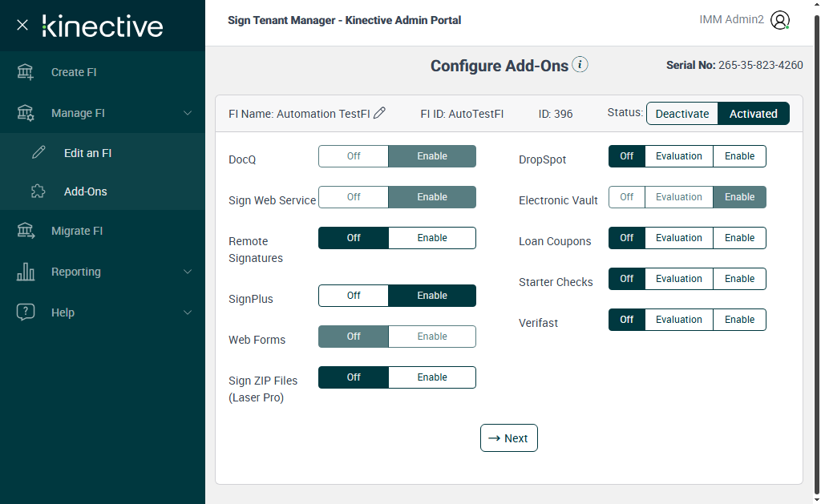Image resolution: width=821 pixels, height=504 pixels.
Task: Open Edit an FI submenu item
Action: pyautogui.click(x=103, y=153)
